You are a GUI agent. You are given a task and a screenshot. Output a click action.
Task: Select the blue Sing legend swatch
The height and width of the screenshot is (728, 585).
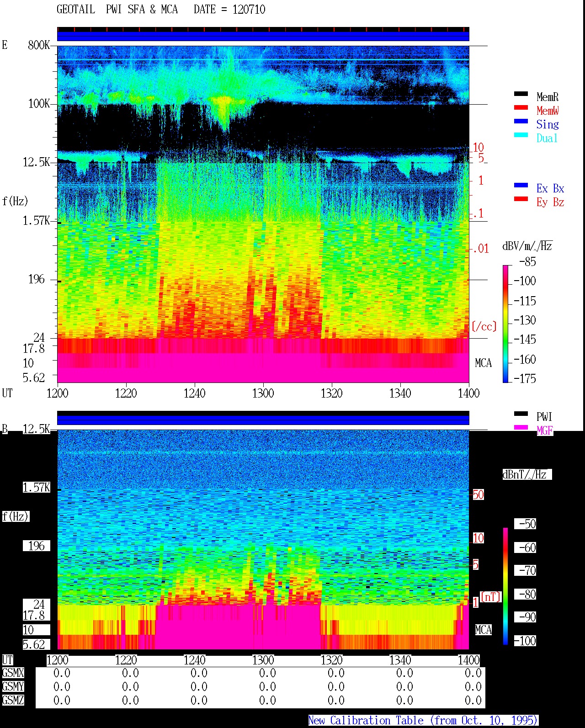coord(521,121)
